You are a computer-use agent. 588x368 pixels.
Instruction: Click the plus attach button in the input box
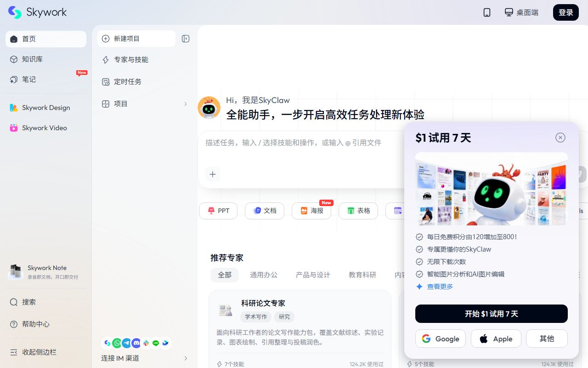(212, 174)
